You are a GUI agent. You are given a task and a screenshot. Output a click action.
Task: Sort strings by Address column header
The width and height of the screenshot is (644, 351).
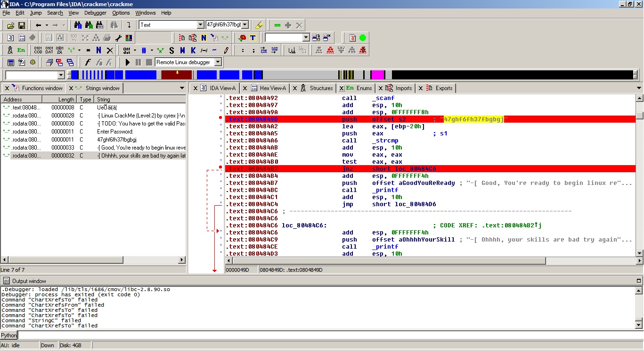[x=22, y=100]
